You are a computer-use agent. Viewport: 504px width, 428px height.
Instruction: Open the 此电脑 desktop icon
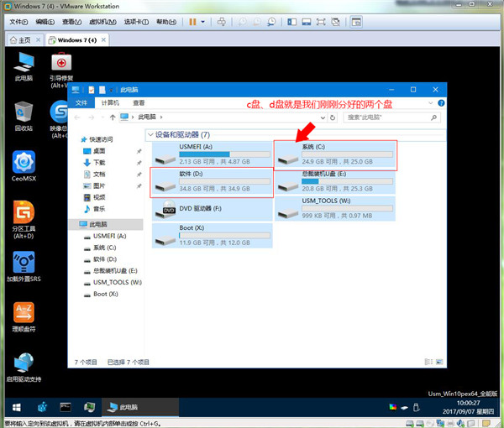coord(24,66)
